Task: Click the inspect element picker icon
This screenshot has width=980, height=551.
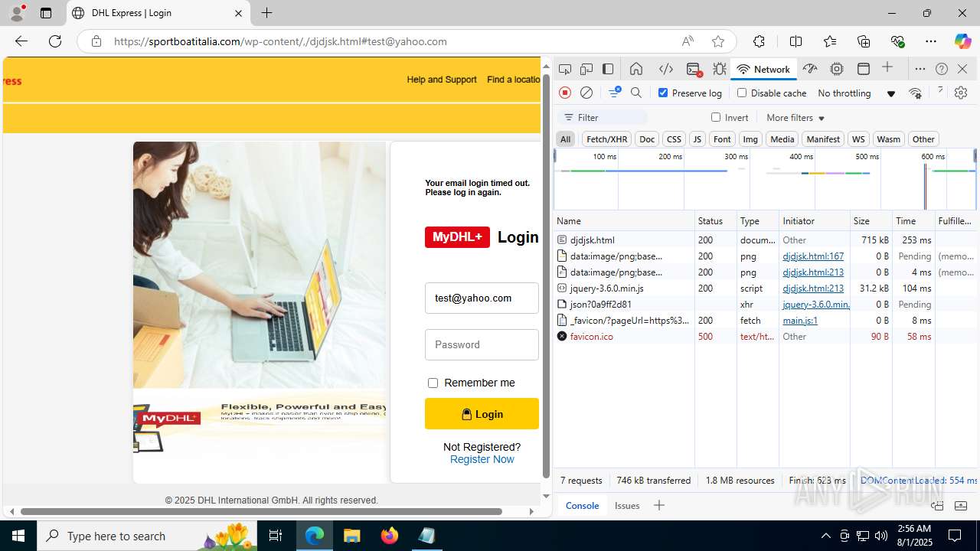Action: pos(565,69)
